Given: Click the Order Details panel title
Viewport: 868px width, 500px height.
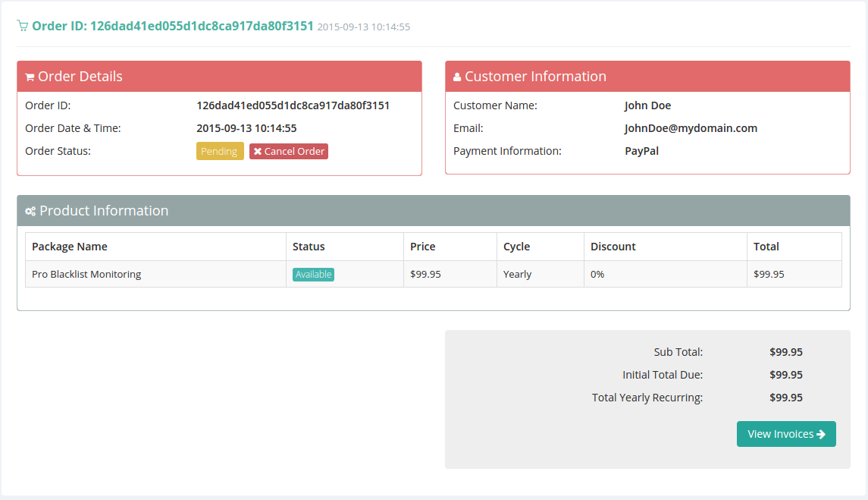Looking at the screenshot, I should 80,77.
